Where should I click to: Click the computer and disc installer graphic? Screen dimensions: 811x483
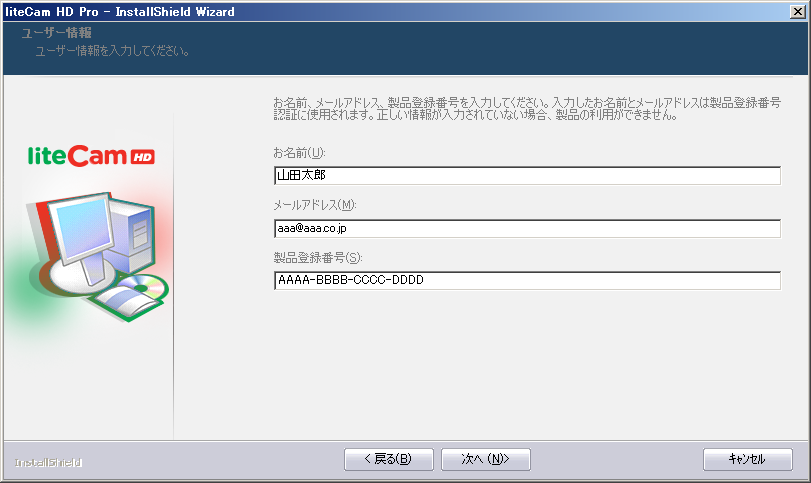pos(97,256)
